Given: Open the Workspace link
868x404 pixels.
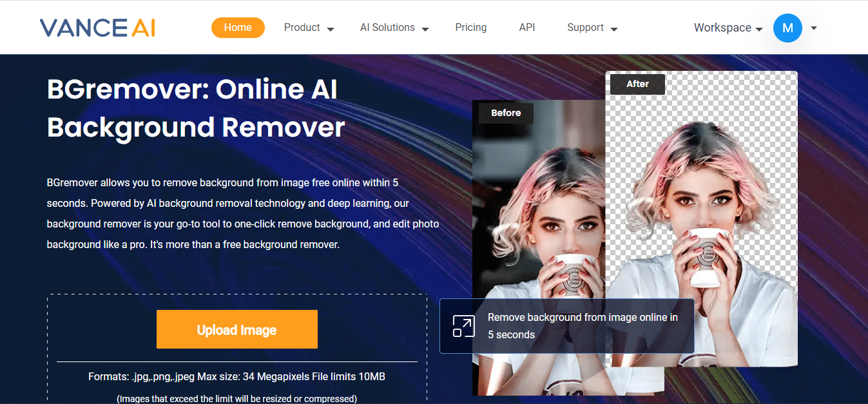Looking at the screenshot, I should [722, 28].
